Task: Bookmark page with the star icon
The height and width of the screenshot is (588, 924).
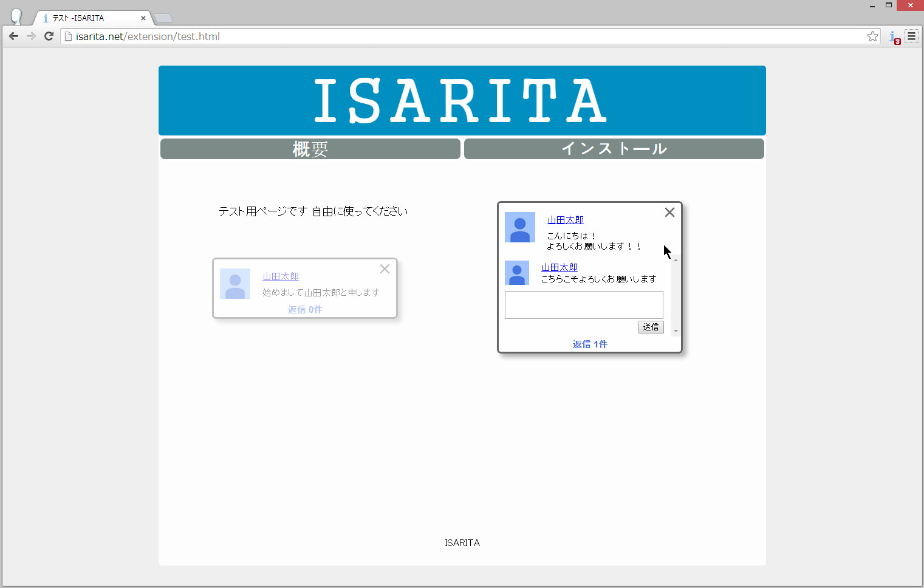Action: tap(872, 36)
